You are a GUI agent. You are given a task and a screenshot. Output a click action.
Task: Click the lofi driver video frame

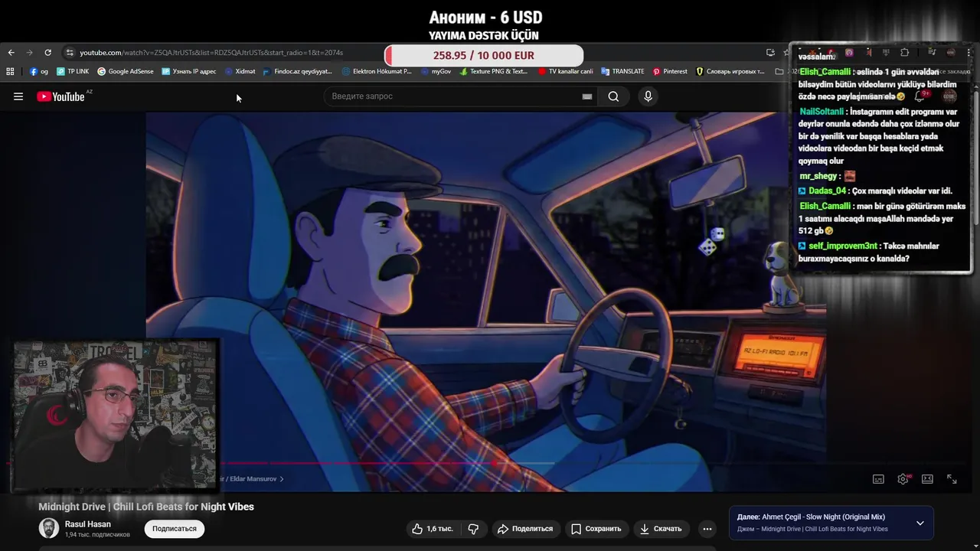click(x=485, y=302)
